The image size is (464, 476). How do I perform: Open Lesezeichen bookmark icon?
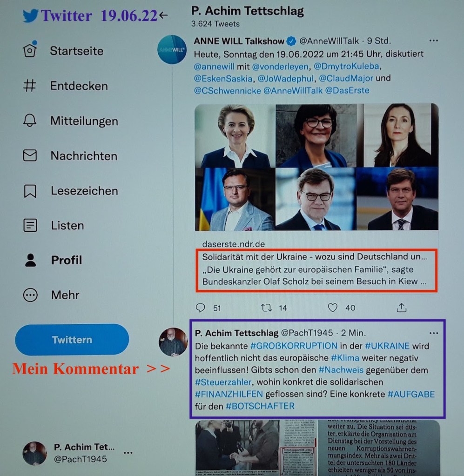coord(30,191)
